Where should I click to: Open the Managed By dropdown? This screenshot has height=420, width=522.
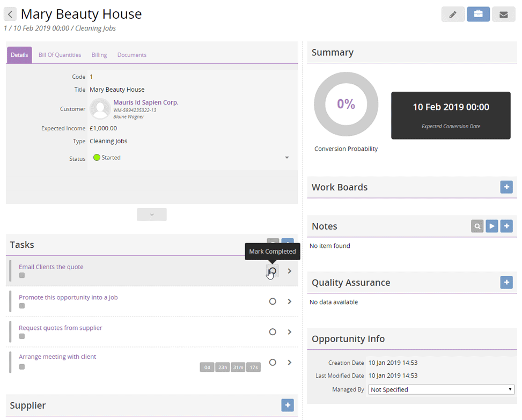tap(441, 389)
